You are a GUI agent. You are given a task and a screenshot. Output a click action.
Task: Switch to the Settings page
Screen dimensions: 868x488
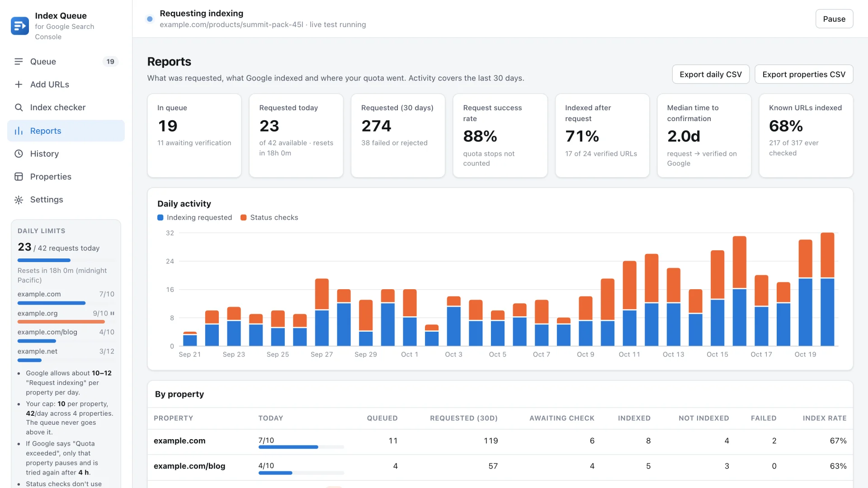66,200
